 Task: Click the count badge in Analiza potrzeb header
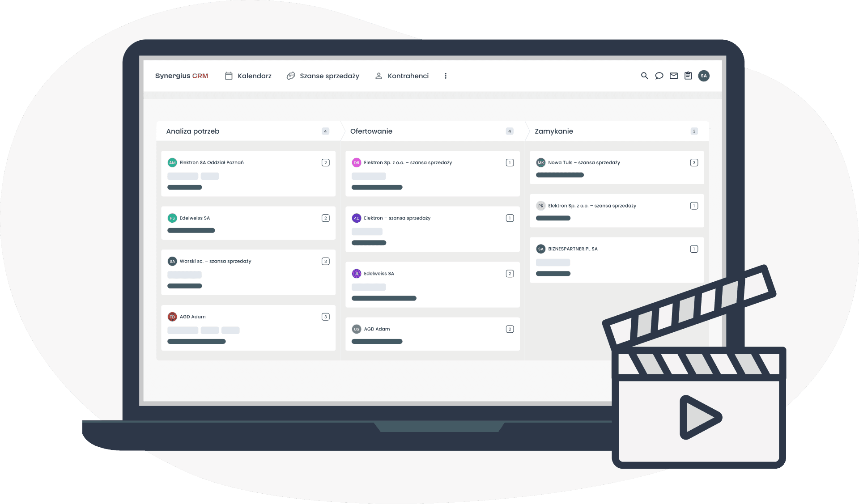click(325, 131)
